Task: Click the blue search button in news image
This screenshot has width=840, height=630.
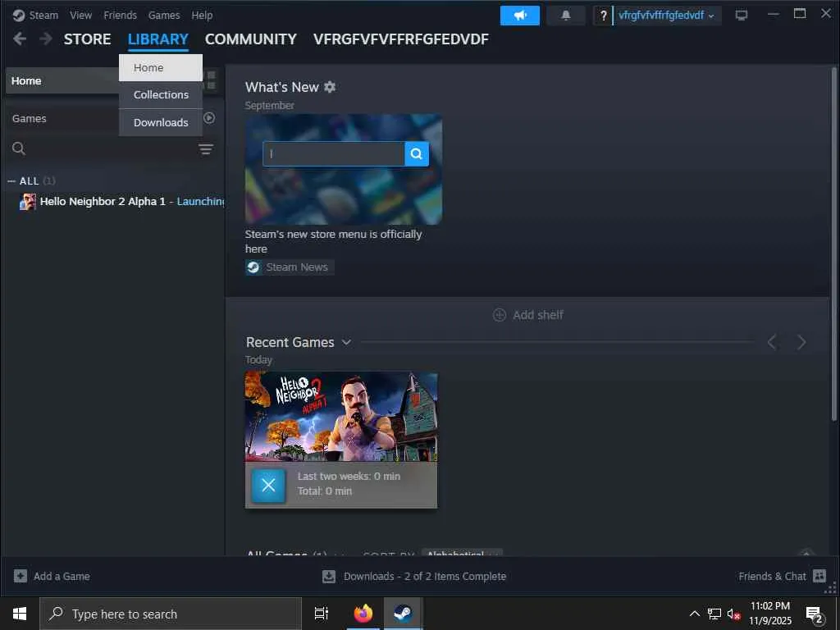Action: 416,153
